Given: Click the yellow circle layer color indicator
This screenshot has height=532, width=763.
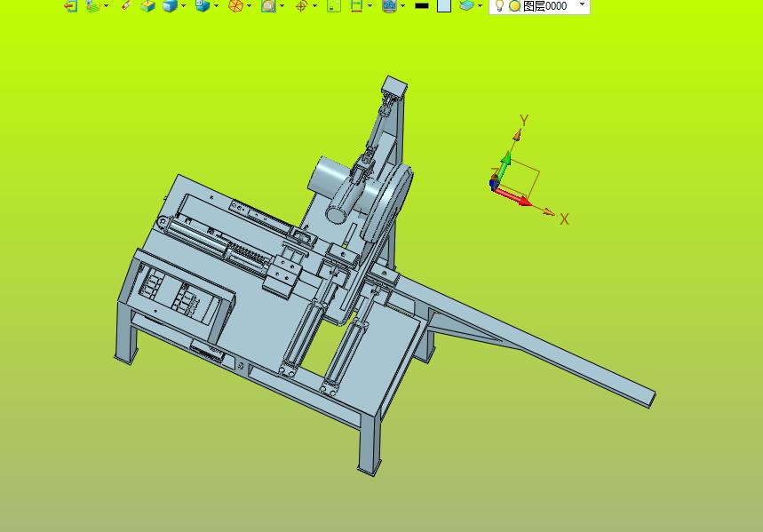Looking at the screenshot, I should 514,6.
